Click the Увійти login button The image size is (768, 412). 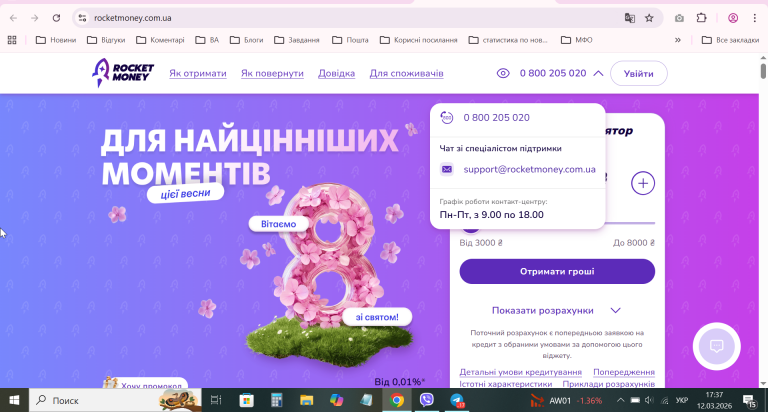(639, 73)
